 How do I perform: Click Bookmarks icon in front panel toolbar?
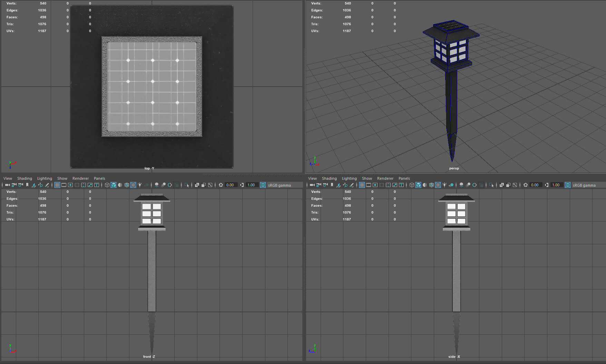pos(27,185)
